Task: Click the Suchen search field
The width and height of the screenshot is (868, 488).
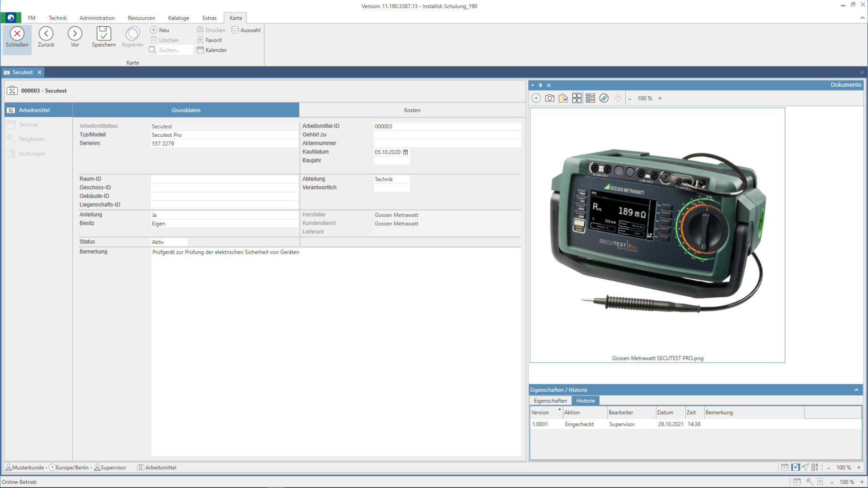Action: coord(174,50)
